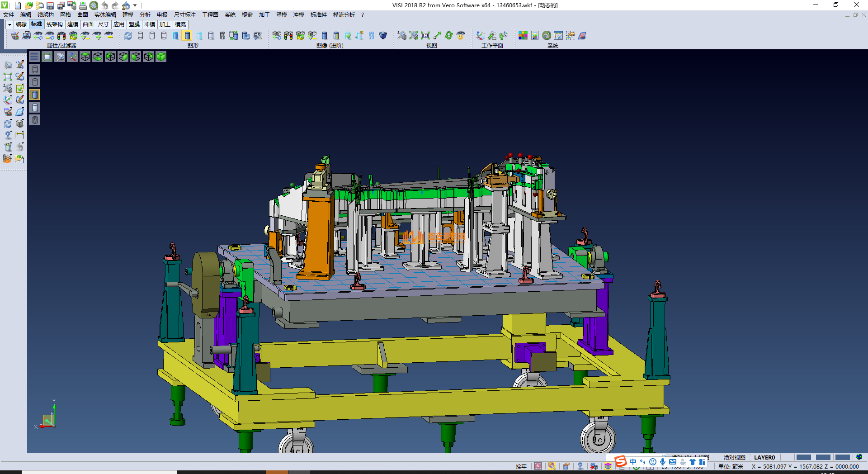Click the green rotate view icon
This screenshot has width=868, height=474.
pos(449,35)
